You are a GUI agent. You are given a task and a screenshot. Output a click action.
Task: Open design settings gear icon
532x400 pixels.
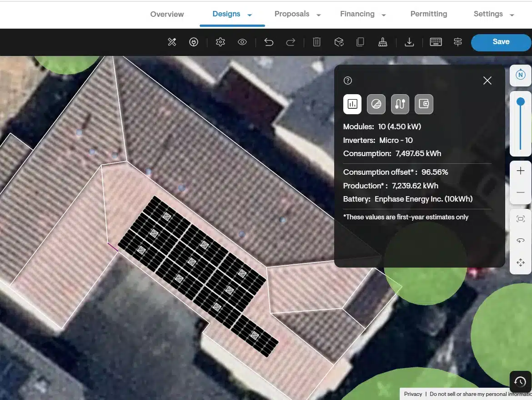[221, 42]
